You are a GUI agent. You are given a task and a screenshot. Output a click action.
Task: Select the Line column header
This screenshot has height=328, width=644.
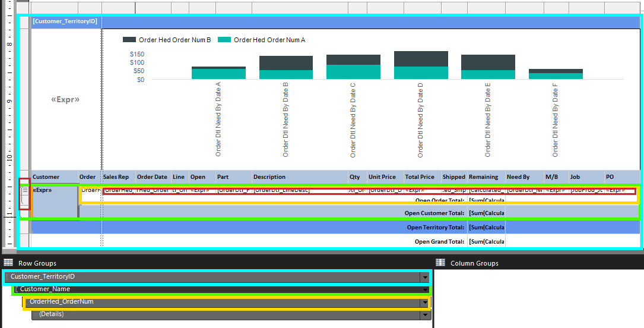[180, 176]
